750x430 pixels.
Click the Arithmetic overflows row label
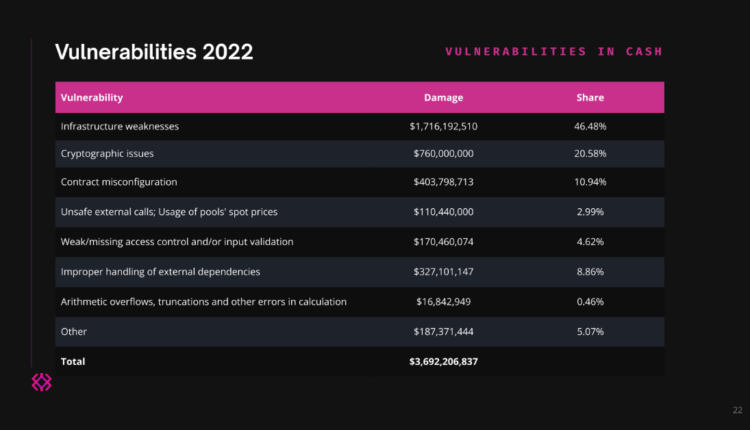204,301
